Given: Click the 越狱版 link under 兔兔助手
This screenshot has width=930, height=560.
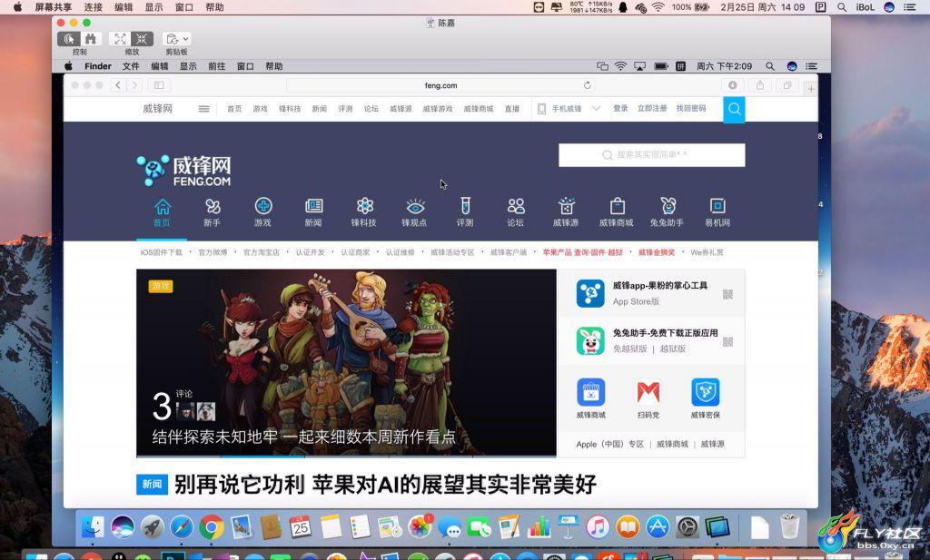Looking at the screenshot, I should (673, 349).
